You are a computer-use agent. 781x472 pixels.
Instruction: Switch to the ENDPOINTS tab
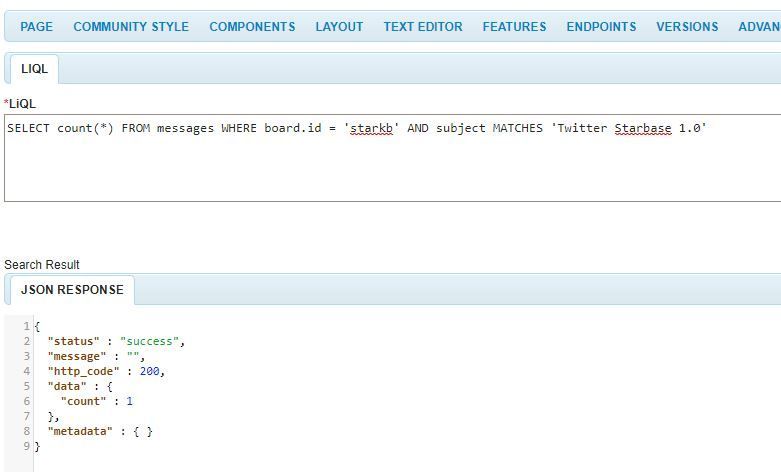tap(601, 26)
